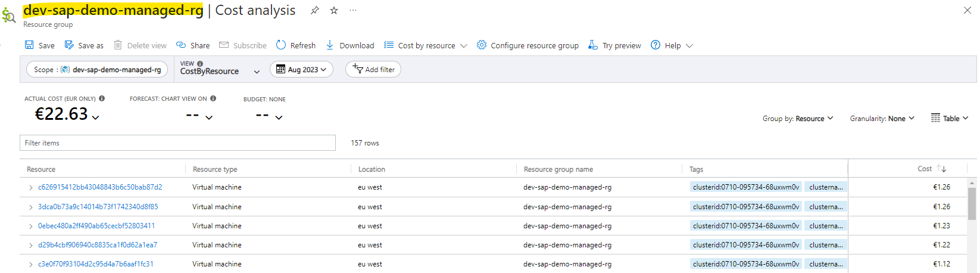Click Subscribe in the toolbar
This screenshot has width=980, height=273.
[243, 45]
